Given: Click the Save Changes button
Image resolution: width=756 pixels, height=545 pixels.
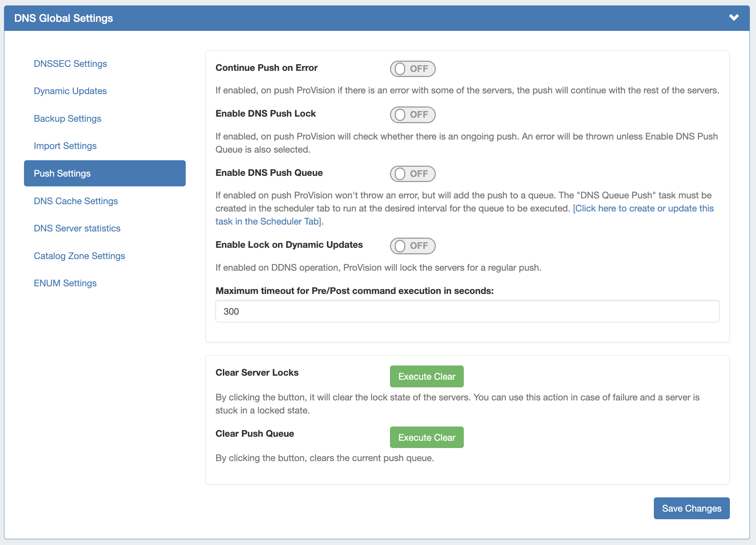Looking at the screenshot, I should tap(691, 508).
